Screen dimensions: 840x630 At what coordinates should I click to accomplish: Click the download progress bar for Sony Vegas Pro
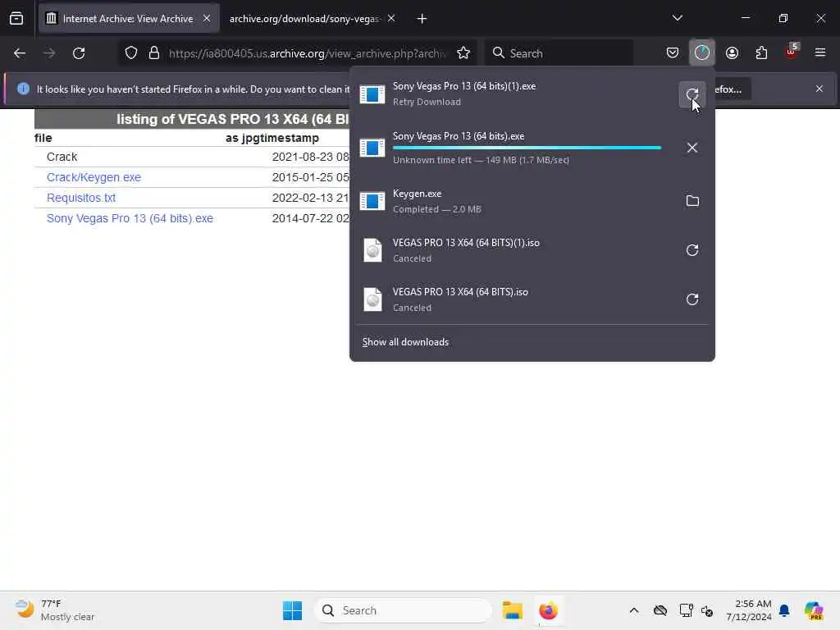tap(527, 148)
